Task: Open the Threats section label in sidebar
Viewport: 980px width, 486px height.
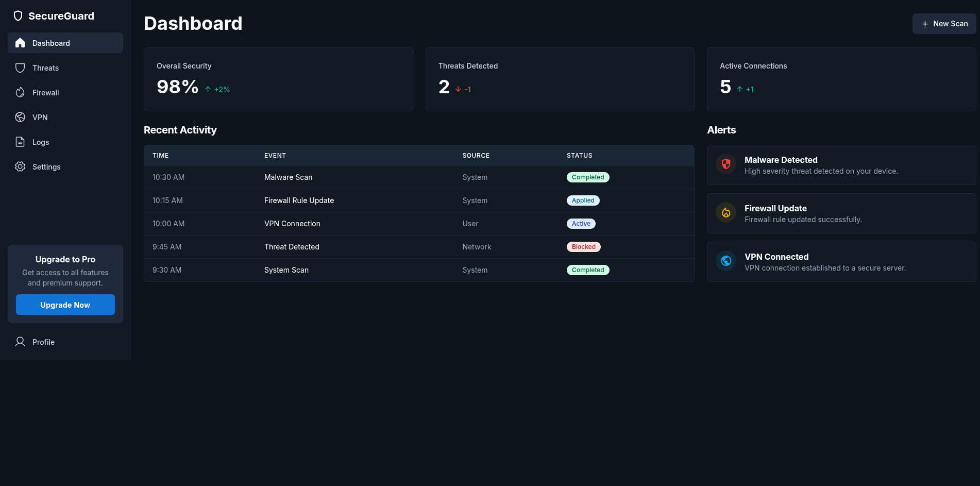Action: (45, 68)
